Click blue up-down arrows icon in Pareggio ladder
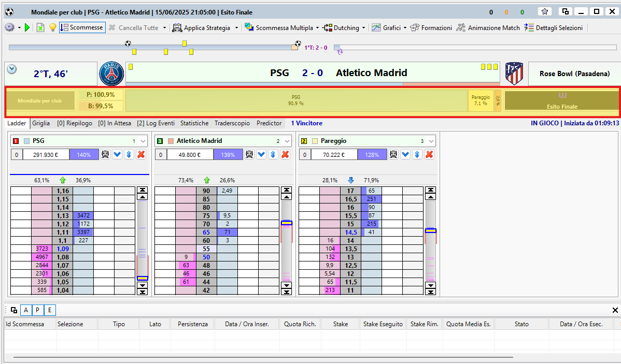Image resolution: width=621 pixels, height=364 pixels. pos(417,154)
